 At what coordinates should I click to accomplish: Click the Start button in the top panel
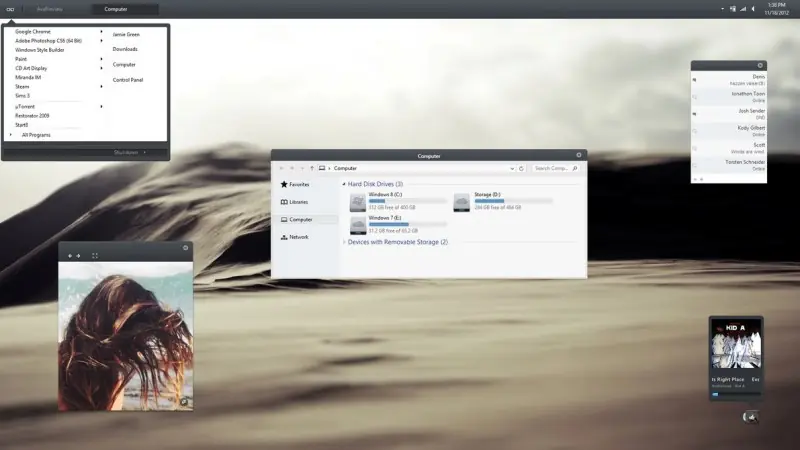10,9
